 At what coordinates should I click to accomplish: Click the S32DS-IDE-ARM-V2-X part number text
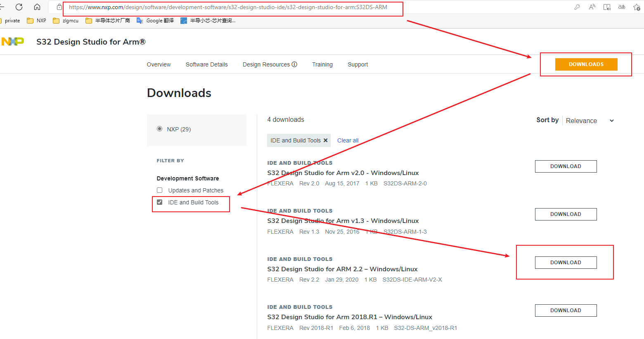tap(412, 280)
